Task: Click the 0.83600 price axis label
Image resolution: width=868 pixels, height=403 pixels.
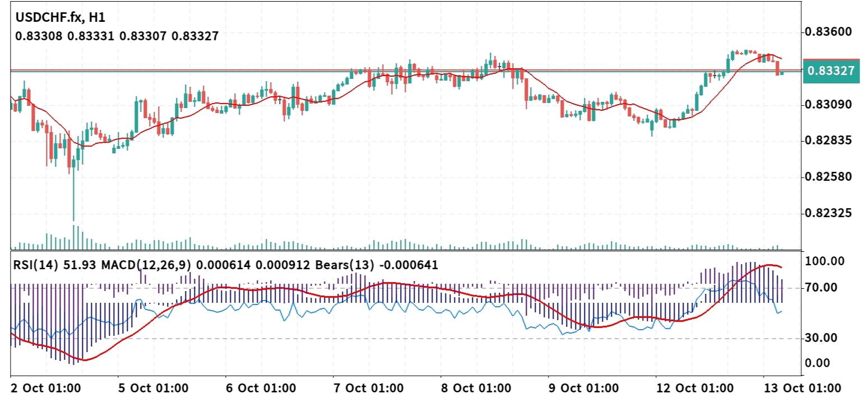Action: [x=828, y=32]
